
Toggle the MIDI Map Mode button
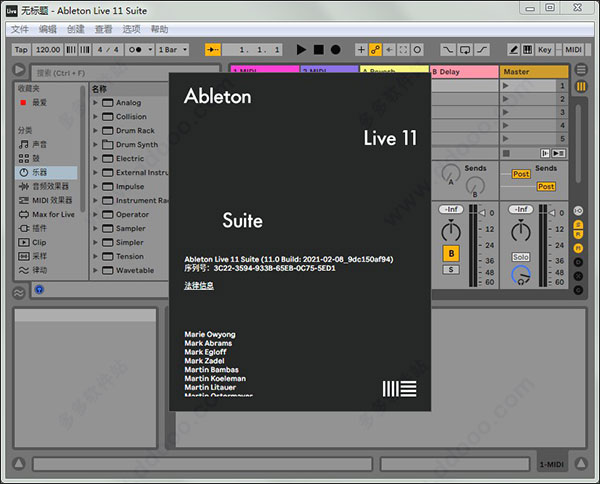[x=573, y=50]
